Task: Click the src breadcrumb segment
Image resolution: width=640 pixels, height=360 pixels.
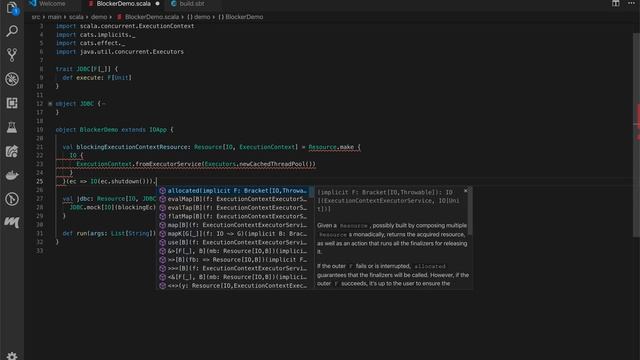Action: coord(36,17)
